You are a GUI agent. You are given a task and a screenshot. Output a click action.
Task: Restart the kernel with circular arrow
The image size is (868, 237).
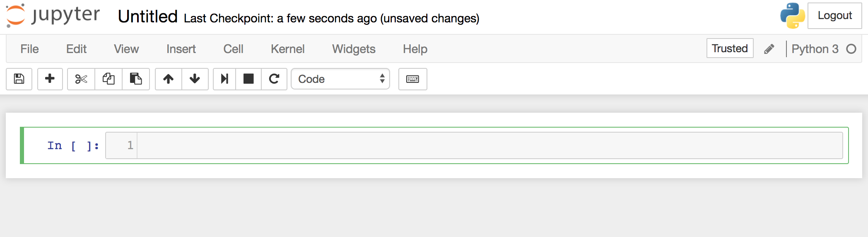tap(274, 79)
